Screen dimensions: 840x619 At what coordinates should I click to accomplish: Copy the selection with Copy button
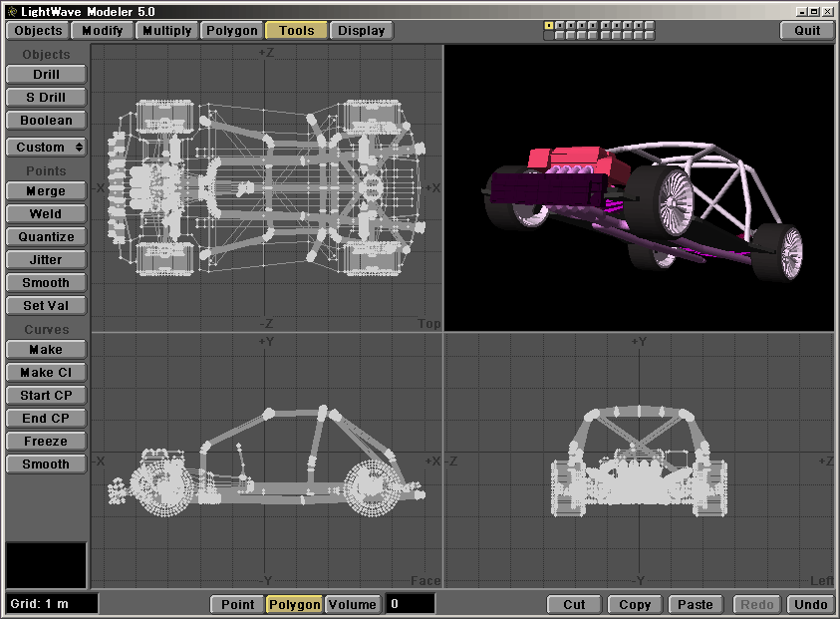pyautogui.click(x=634, y=604)
